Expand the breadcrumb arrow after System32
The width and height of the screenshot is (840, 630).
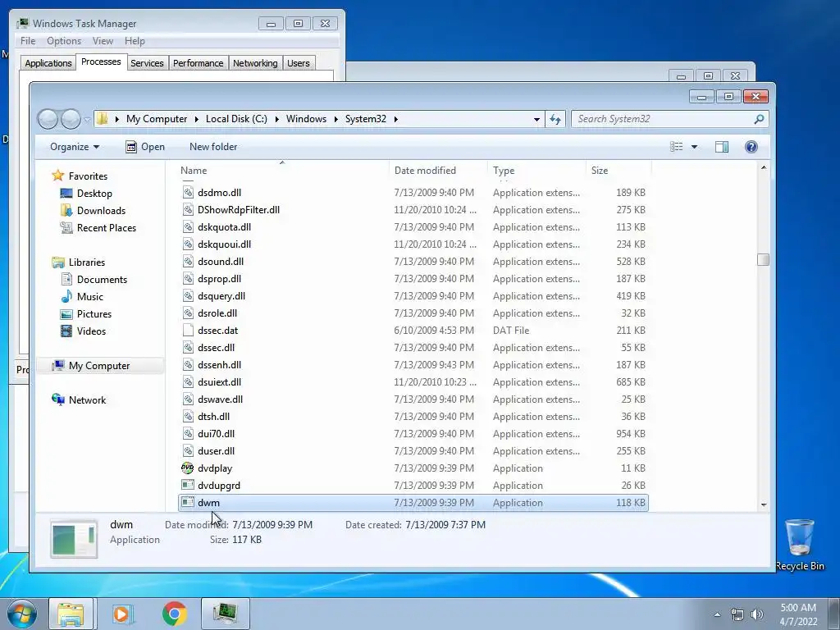[x=396, y=119]
